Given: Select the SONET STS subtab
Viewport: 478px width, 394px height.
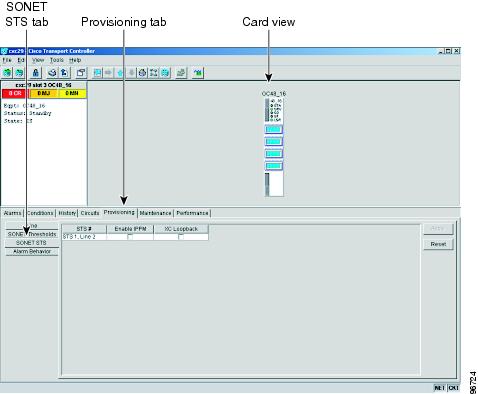Looking at the screenshot, I should pos(31,243).
